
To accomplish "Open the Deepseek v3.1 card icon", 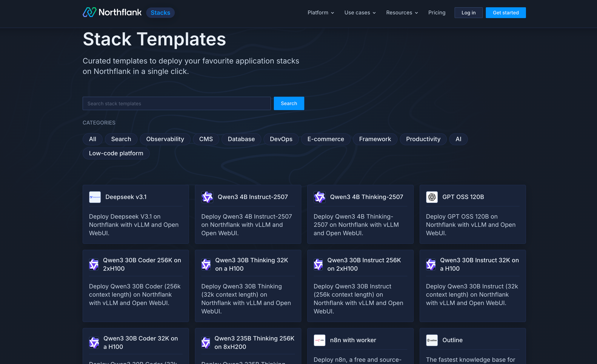I will click(x=95, y=197).
